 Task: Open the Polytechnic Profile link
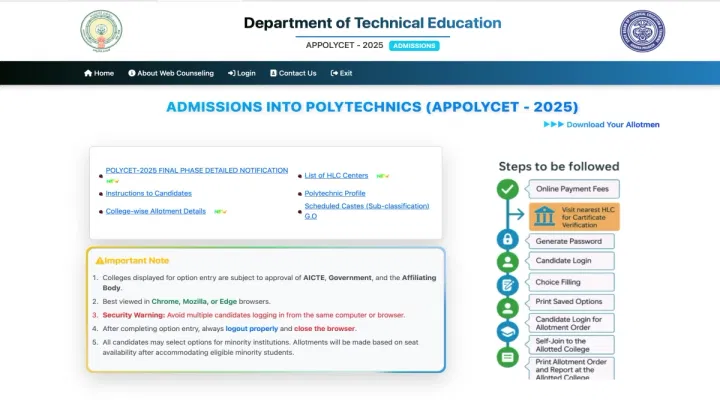[x=334, y=193]
